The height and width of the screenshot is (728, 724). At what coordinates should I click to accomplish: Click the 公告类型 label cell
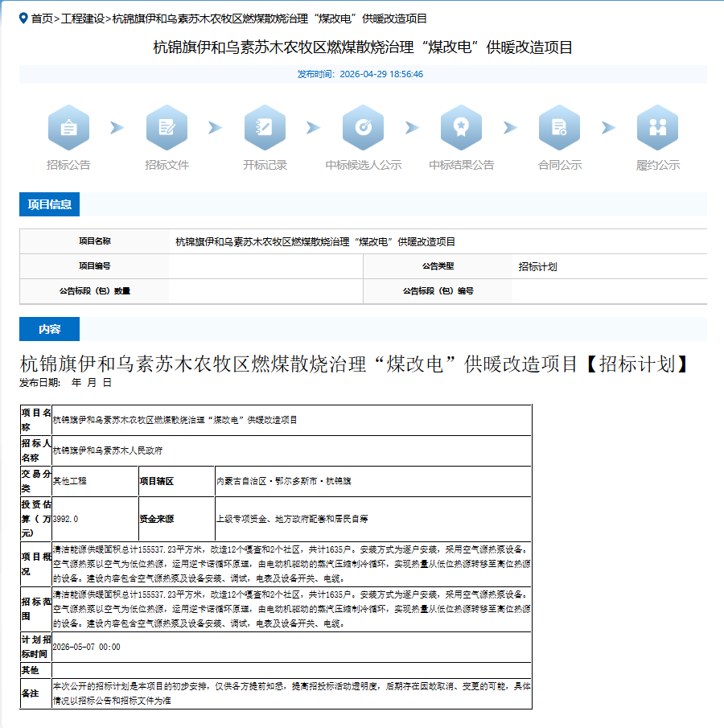pyautogui.click(x=438, y=266)
